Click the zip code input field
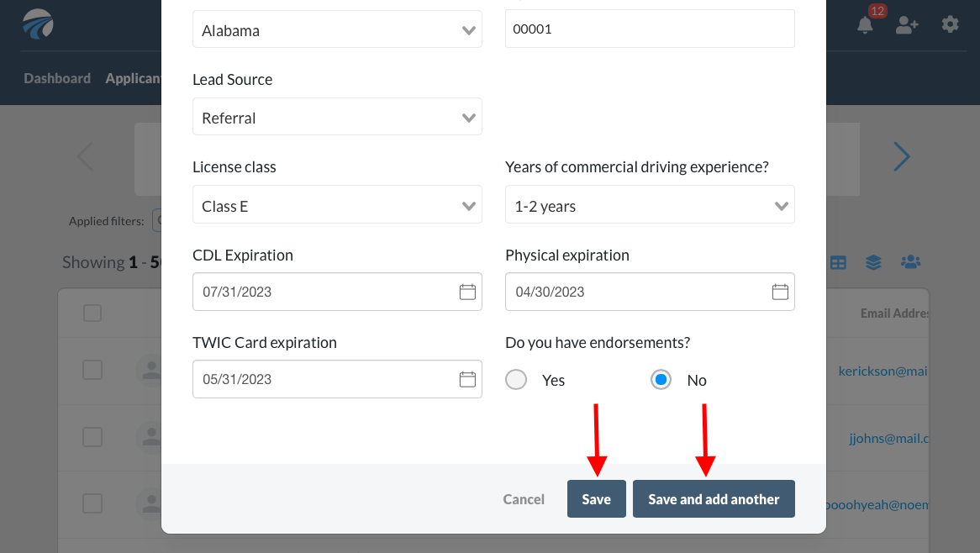The width and height of the screenshot is (980, 553). (x=650, y=29)
